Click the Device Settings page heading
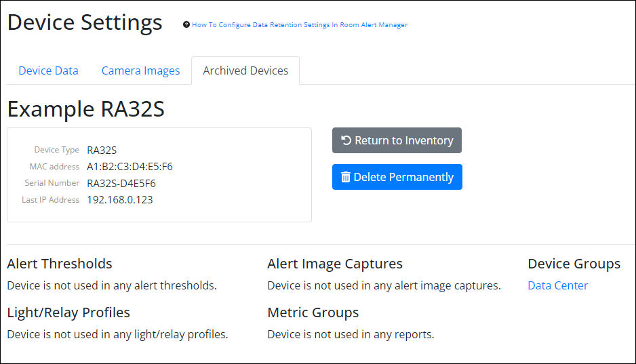Image resolution: width=636 pixels, height=364 pixels. (85, 22)
